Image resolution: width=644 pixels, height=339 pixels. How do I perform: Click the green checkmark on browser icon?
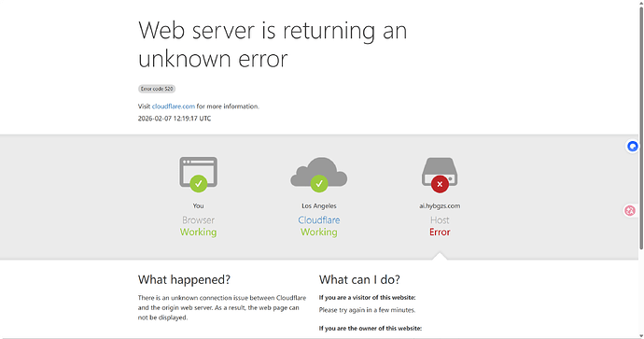coord(199,184)
